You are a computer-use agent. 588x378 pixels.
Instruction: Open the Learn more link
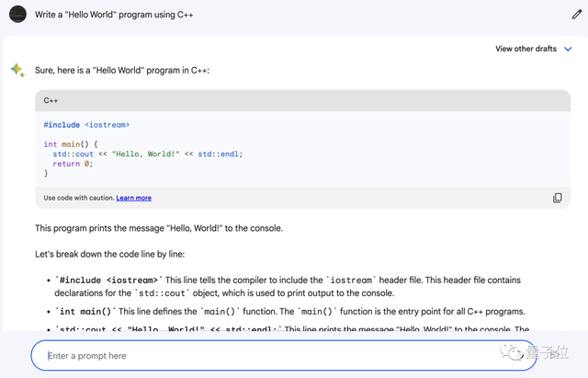[133, 198]
